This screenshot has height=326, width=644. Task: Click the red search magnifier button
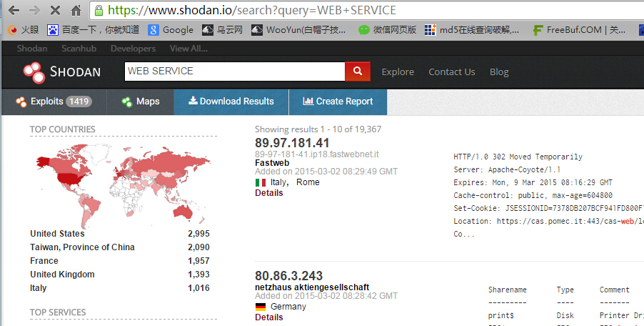click(358, 71)
